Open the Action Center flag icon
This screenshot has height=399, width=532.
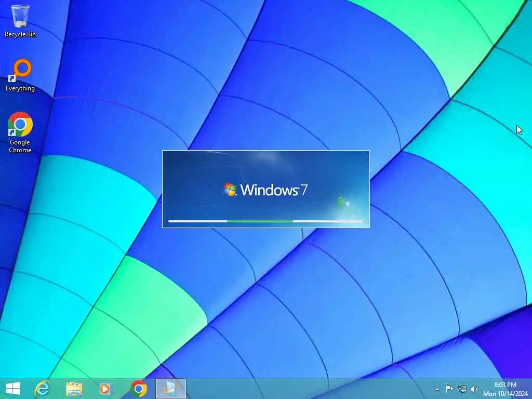[449, 389]
